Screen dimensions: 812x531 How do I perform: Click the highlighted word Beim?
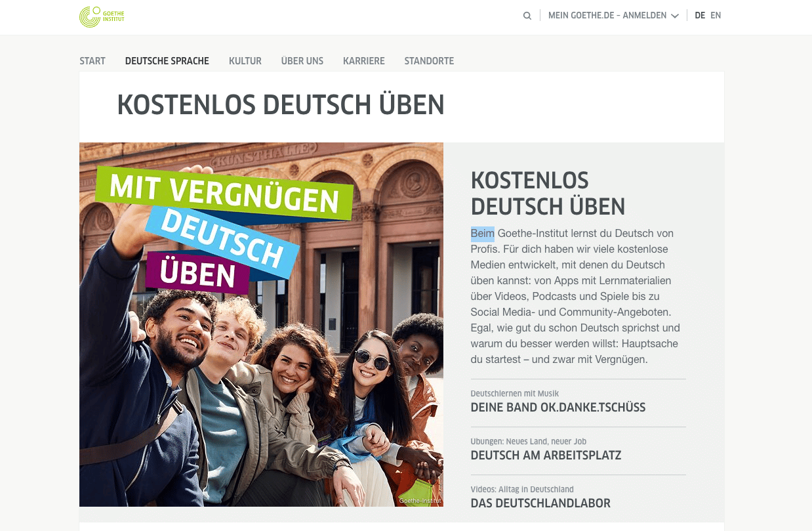483,234
